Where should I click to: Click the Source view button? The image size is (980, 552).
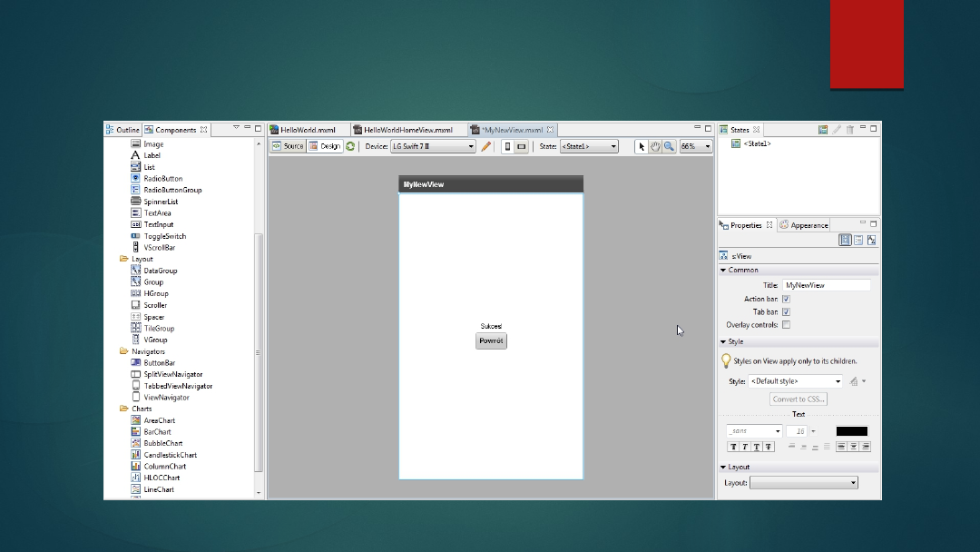tap(288, 146)
